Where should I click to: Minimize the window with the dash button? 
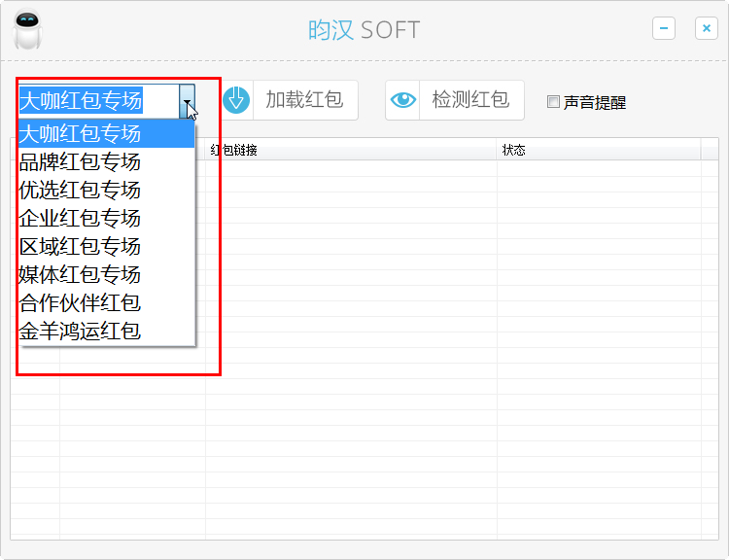pos(664,29)
